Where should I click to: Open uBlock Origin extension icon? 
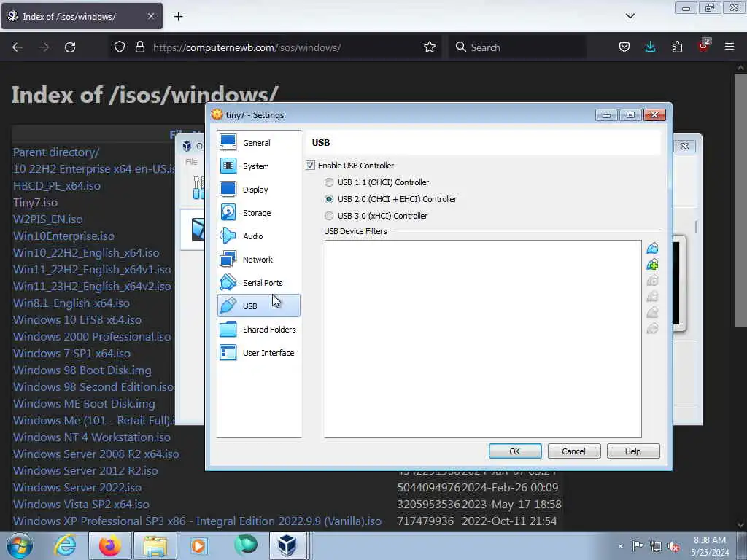pyautogui.click(x=704, y=46)
